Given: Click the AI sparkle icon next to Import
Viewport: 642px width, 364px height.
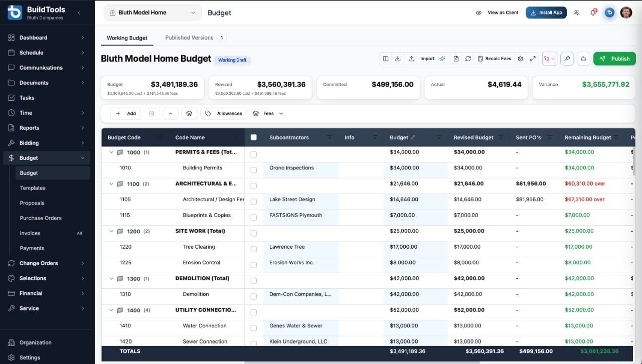Looking at the screenshot, I should [x=442, y=59].
